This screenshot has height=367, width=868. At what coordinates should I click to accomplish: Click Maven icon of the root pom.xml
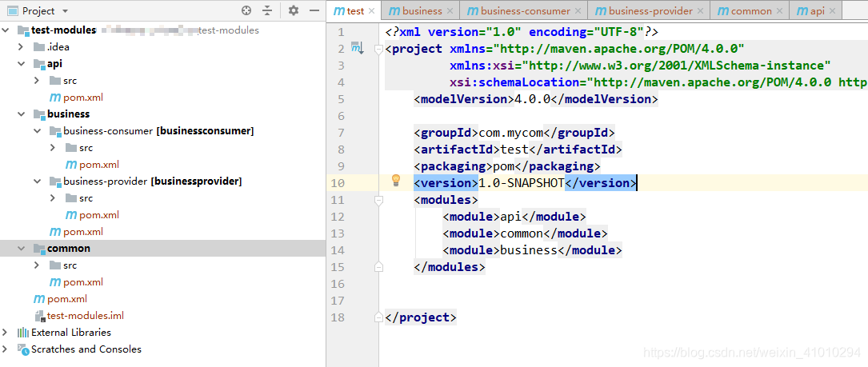tap(38, 299)
